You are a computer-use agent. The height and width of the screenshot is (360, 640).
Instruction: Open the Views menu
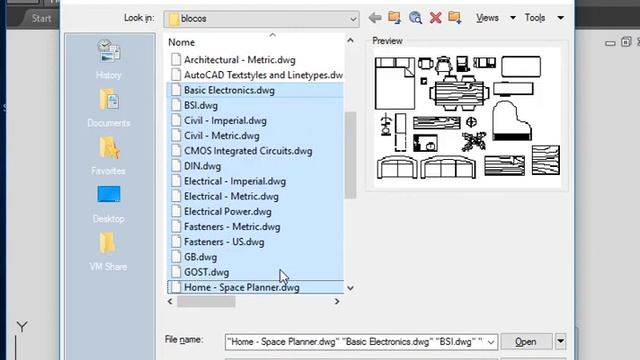pos(487,18)
